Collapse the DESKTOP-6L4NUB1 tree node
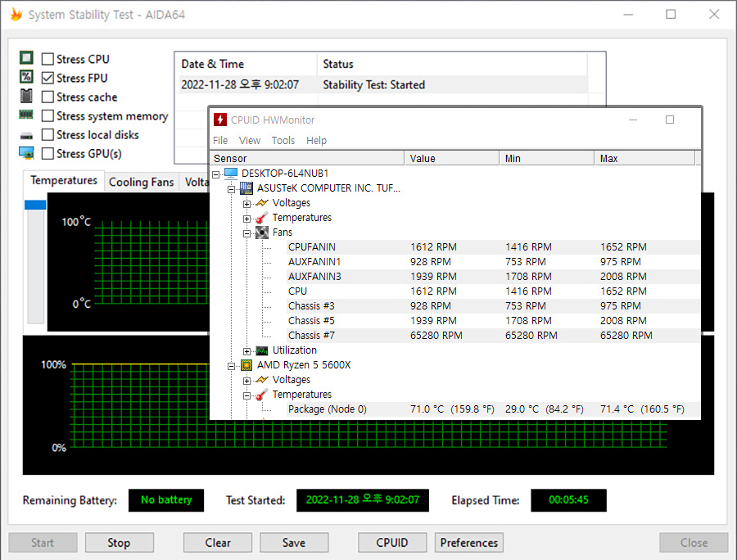737x560 pixels. click(x=215, y=174)
